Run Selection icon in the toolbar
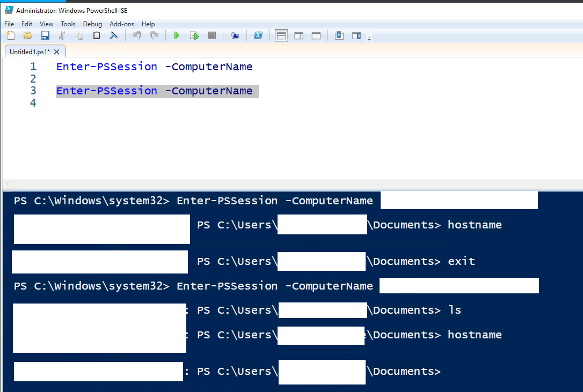Image resolution: width=583 pixels, height=392 pixels. (194, 36)
